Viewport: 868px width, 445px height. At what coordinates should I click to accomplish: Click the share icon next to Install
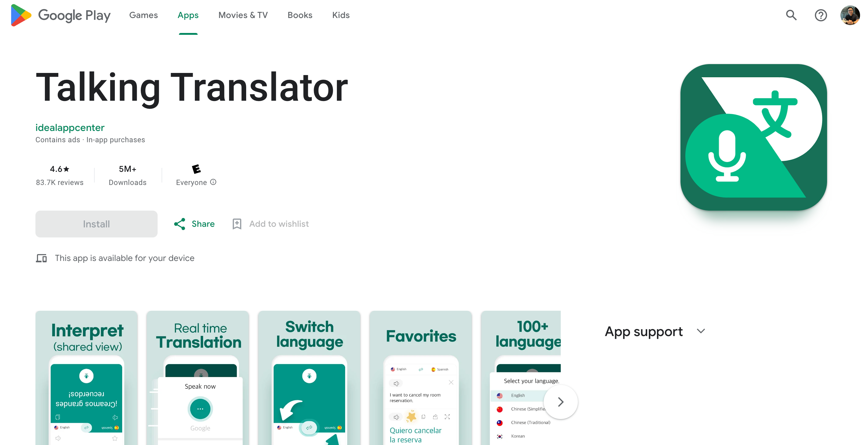tap(180, 223)
